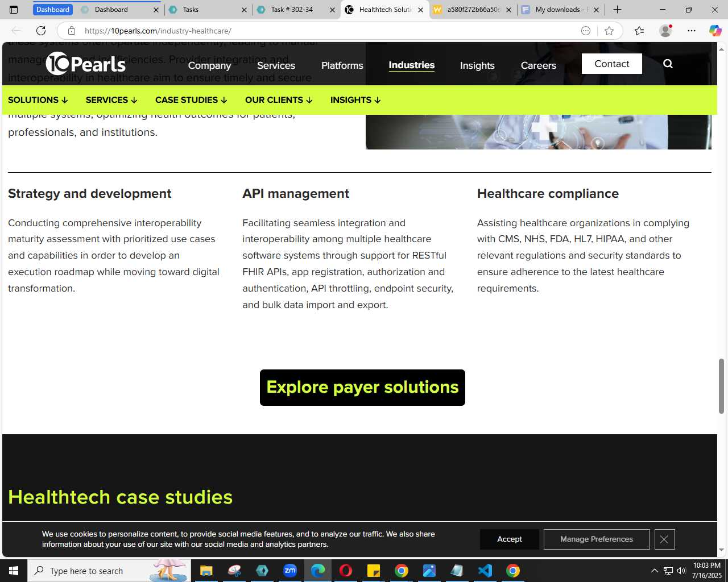The width and height of the screenshot is (728, 582).
Task: Click the page vertical scrollbar thumb
Action: coord(721,386)
